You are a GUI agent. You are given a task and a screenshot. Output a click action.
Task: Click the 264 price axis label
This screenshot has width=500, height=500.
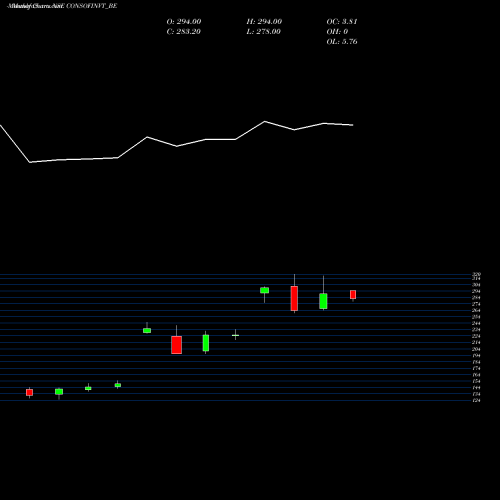coord(476,310)
